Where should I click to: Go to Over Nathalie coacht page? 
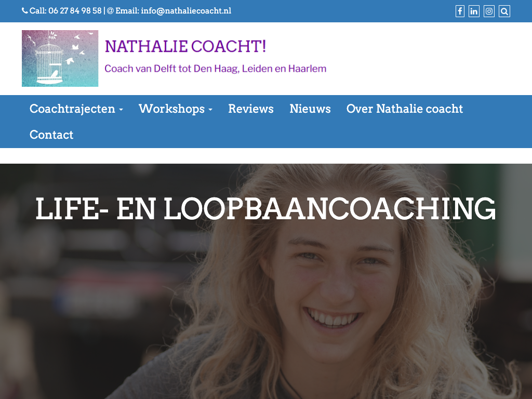click(404, 109)
